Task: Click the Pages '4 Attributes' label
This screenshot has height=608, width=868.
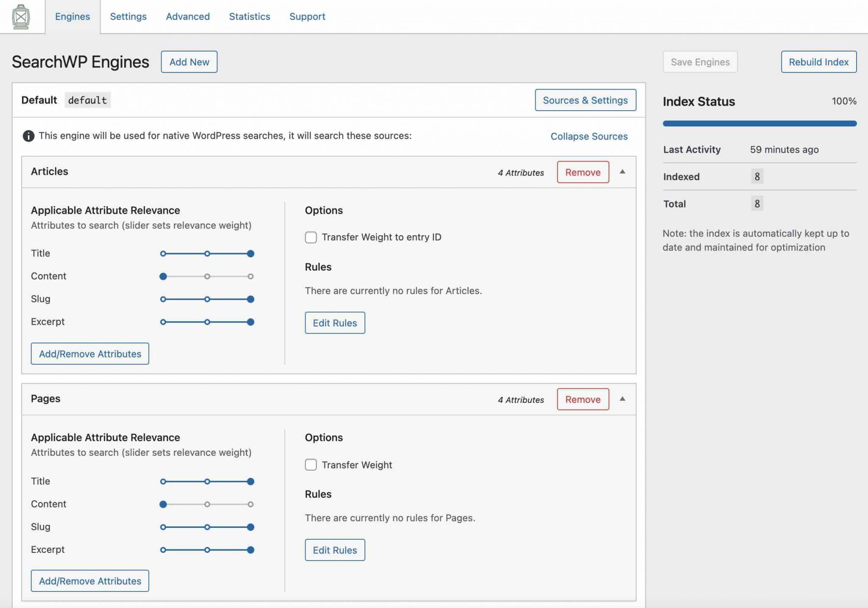Action: click(521, 400)
